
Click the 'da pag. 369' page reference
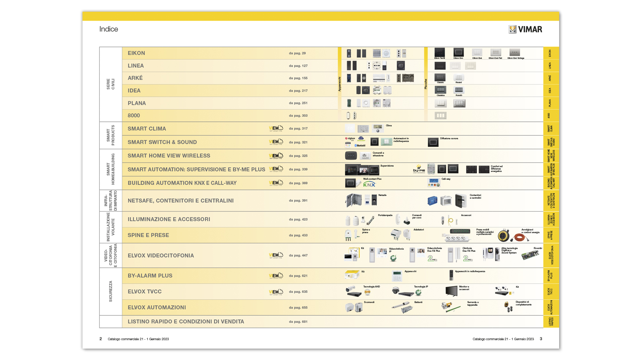(298, 183)
